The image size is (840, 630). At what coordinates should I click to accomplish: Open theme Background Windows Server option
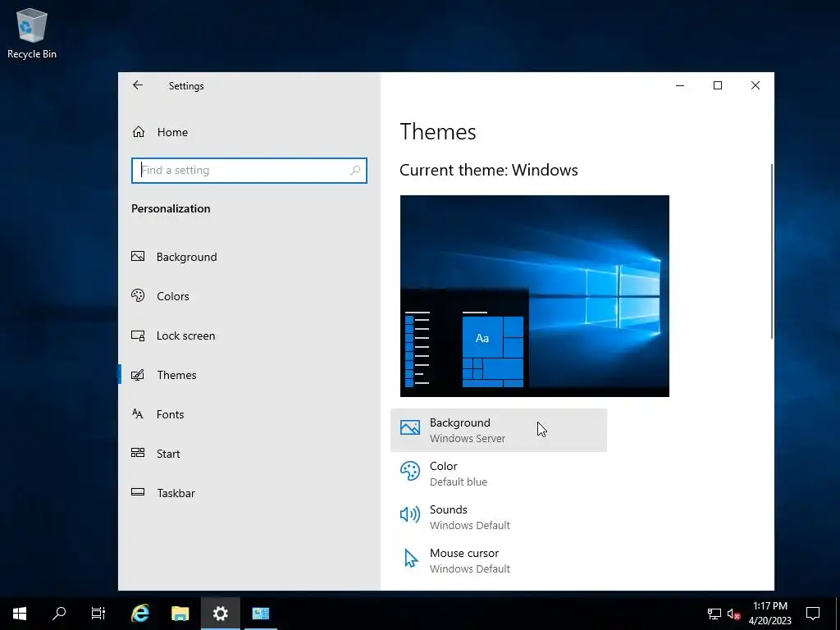[498, 430]
